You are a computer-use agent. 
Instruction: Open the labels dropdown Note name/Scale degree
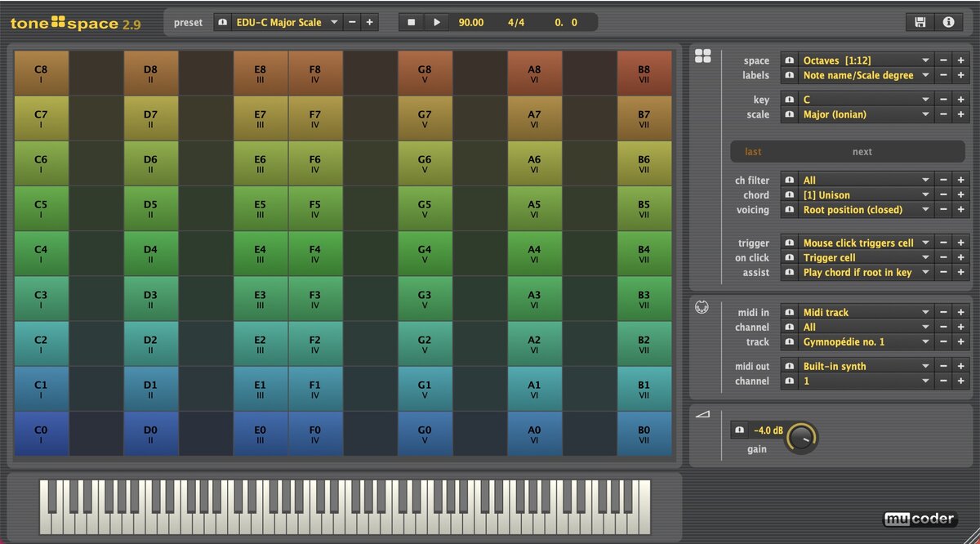[x=866, y=75]
